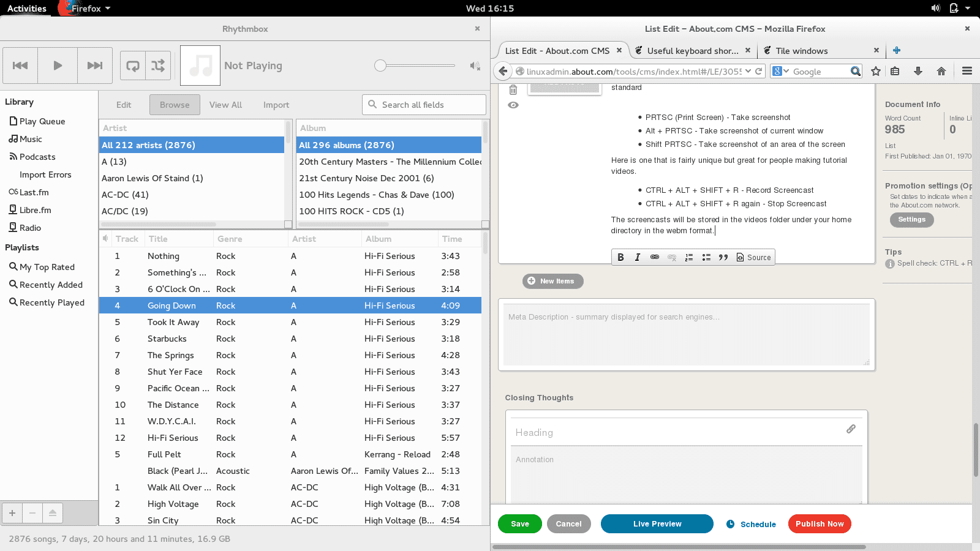Viewport: 980px width, 551px height.
Task: Show bookmarks list icon in Firefox
Action: click(895, 71)
